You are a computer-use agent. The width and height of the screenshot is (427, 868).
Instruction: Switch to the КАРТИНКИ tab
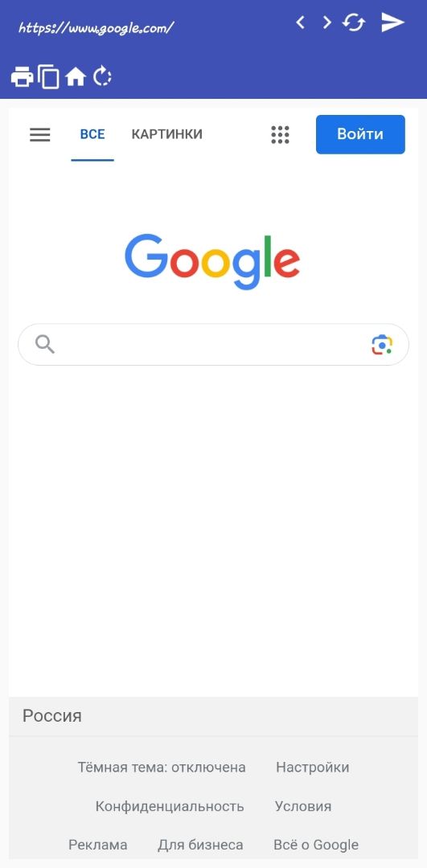pyautogui.click(x=166, y=134)
